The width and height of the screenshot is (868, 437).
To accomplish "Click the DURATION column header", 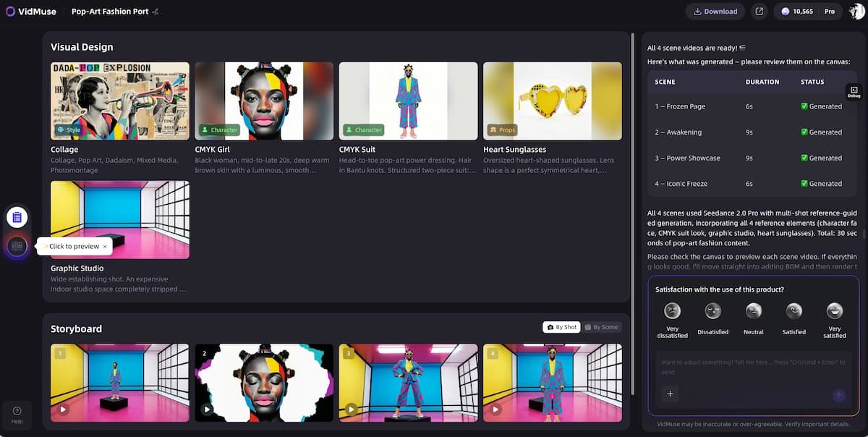I will 762,82.
